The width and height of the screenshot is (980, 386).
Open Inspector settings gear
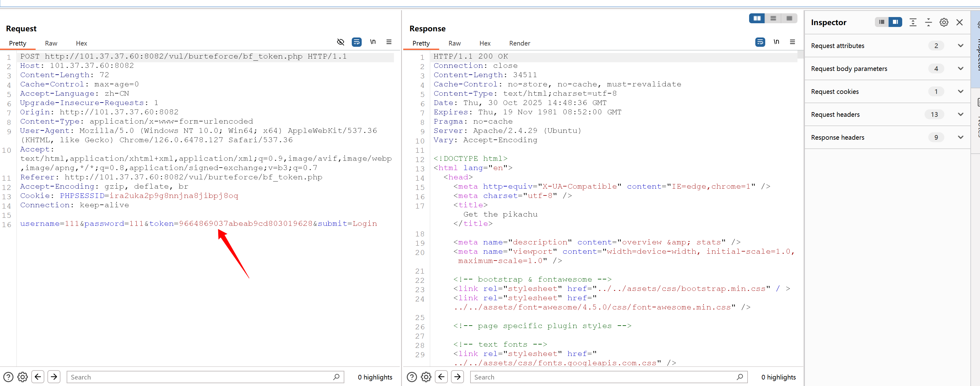(943, 22)
